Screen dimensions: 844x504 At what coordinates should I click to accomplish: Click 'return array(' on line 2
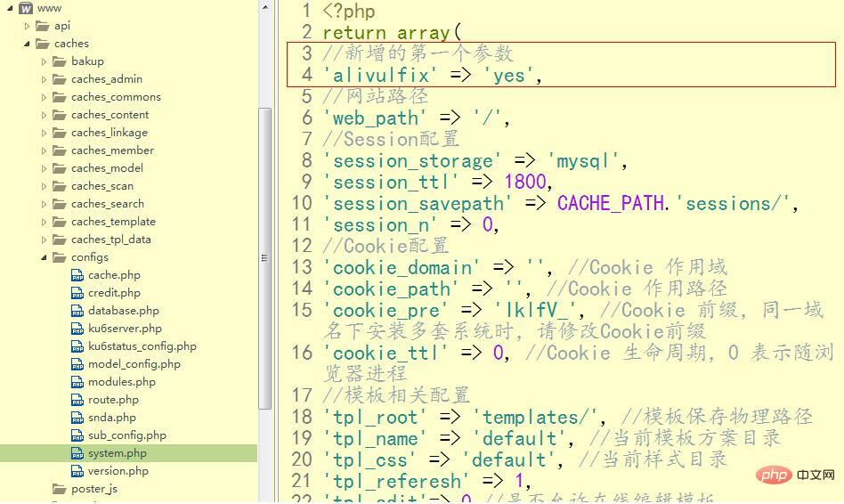392,32
